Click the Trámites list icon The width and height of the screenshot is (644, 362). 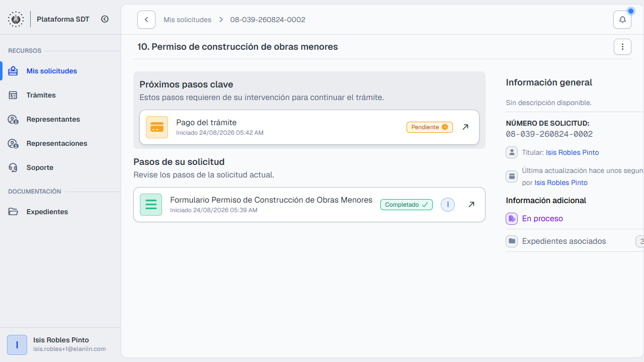coord(13,95)
